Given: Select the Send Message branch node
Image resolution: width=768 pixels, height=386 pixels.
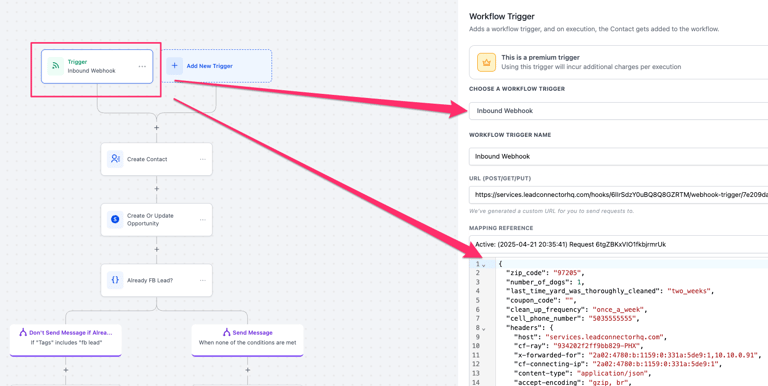Looking at the screenshot, I should 247,340.
